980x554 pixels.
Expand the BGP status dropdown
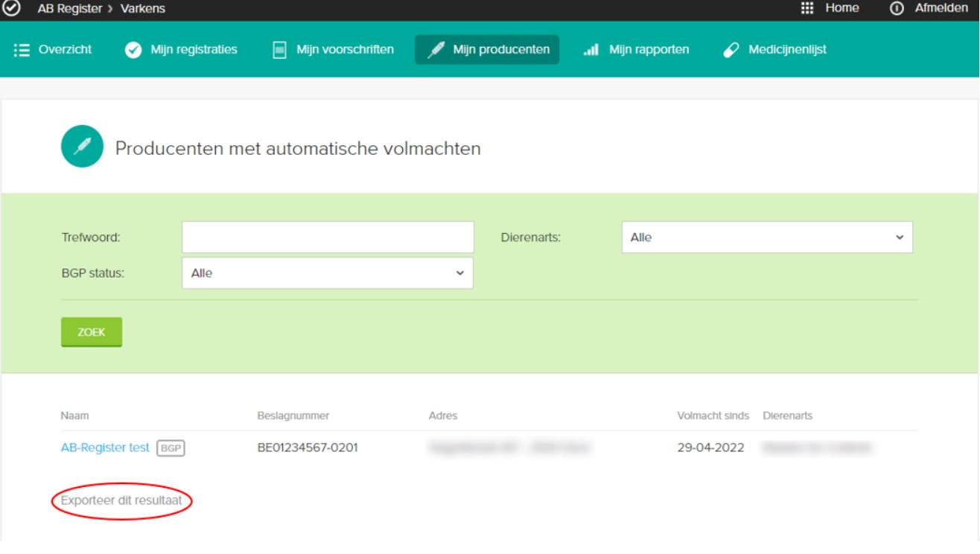tap(327, 273)
